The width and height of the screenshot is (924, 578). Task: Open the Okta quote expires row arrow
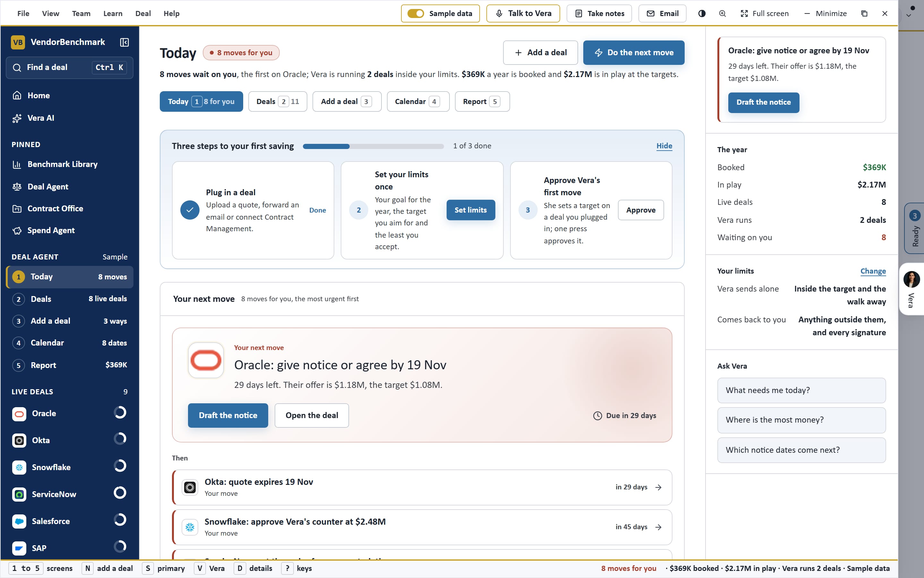[x=658, y=487]
